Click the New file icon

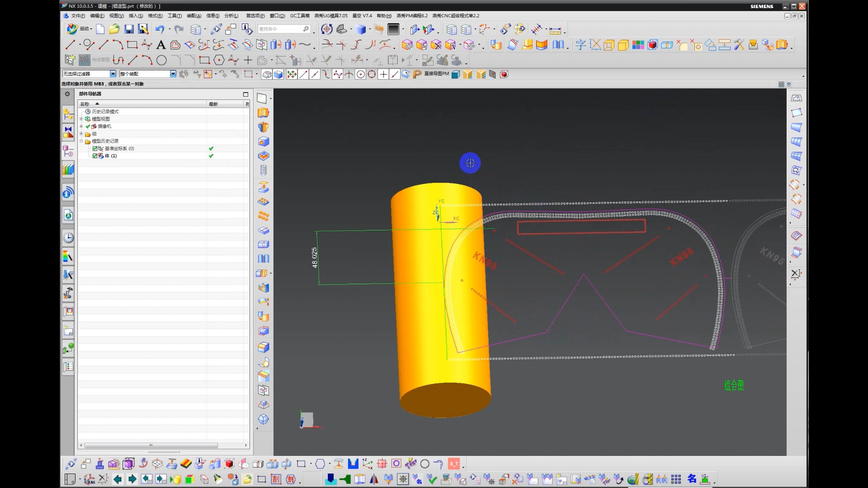pyautogui.click(x=100, y=29)
